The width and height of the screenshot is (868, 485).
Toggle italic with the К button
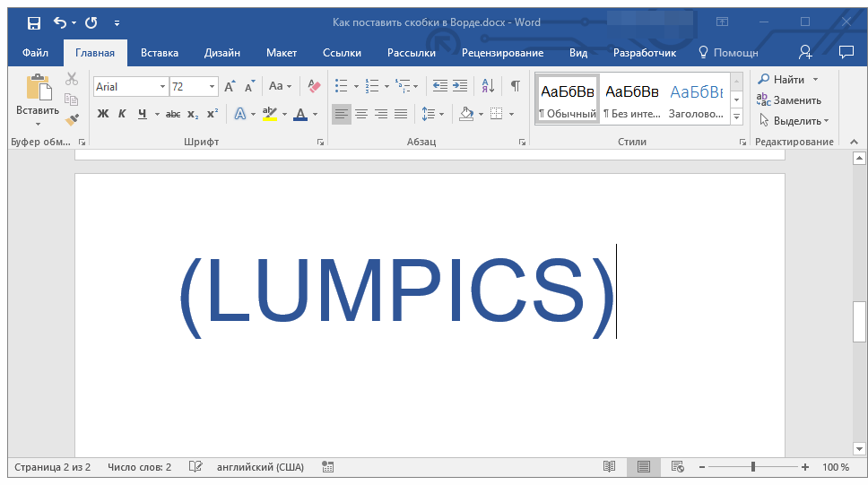[x=122, y=114]
